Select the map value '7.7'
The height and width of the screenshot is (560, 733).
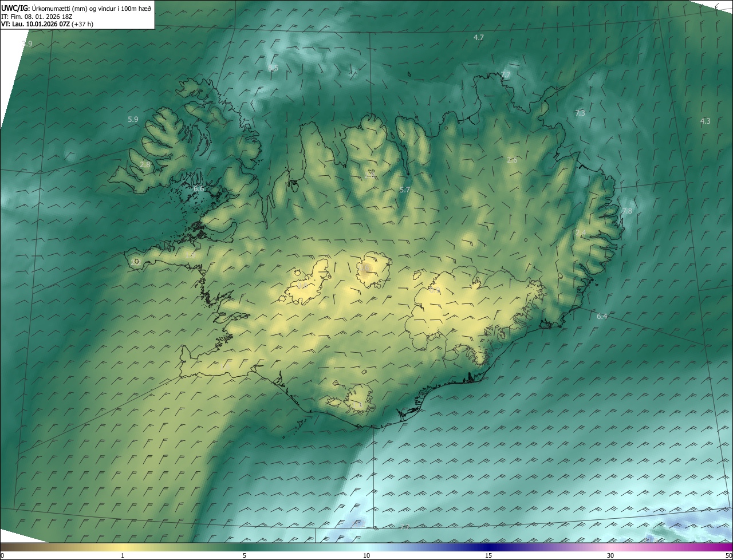[x=506, y=75]
